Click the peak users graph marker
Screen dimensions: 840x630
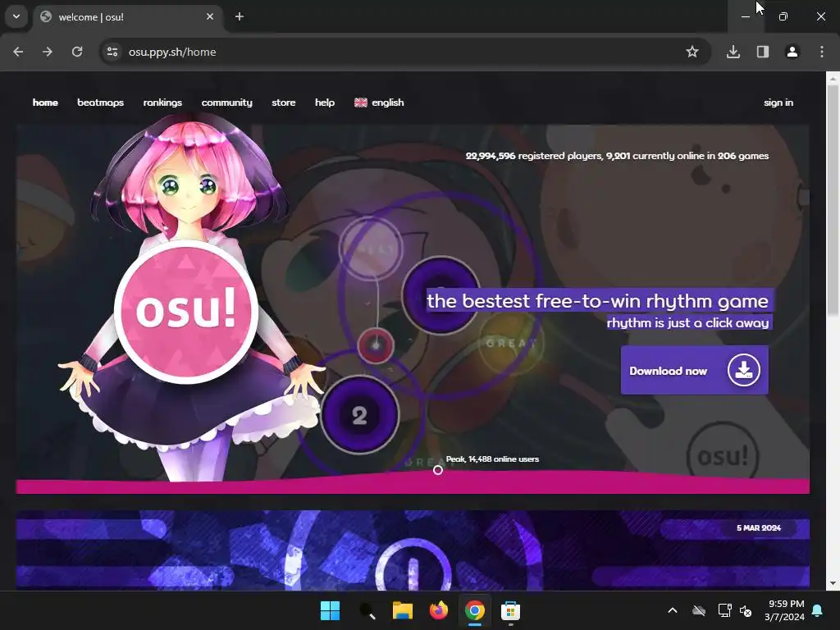pos(438,470)
